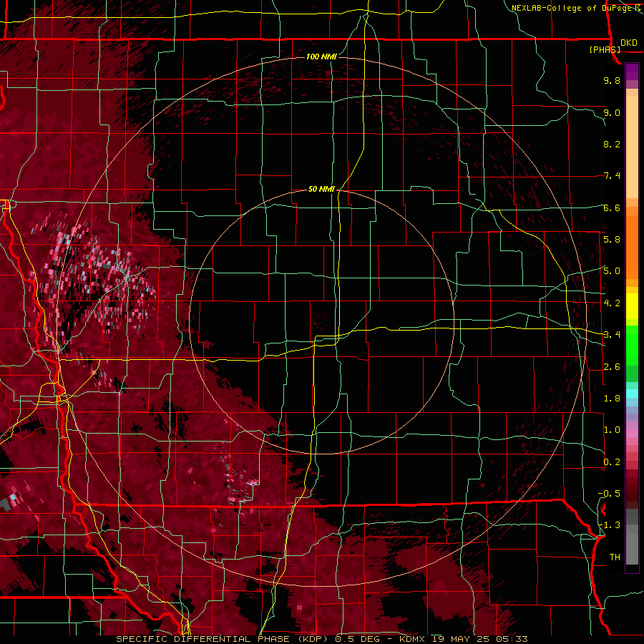Image resolution: width=644 pixels, height=644 pixels.
Task: Select the 100 NMI range ring label
Action: [x=321, y=57]
